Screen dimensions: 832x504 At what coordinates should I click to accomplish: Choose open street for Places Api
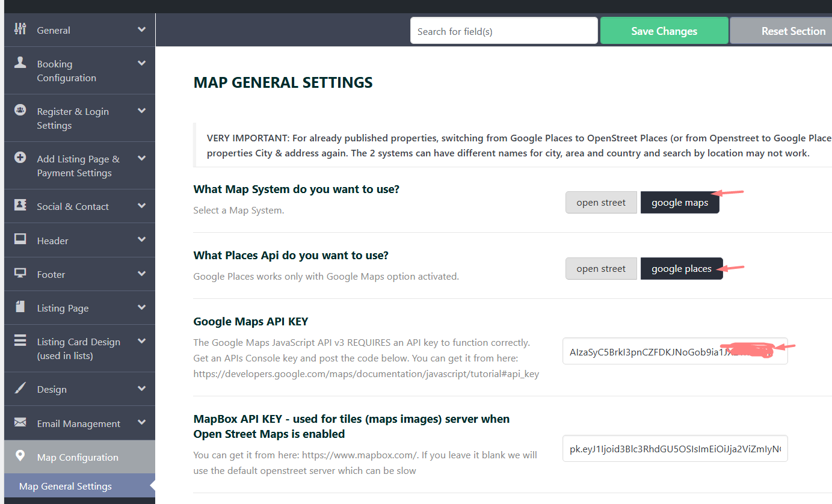pos(600,269)
